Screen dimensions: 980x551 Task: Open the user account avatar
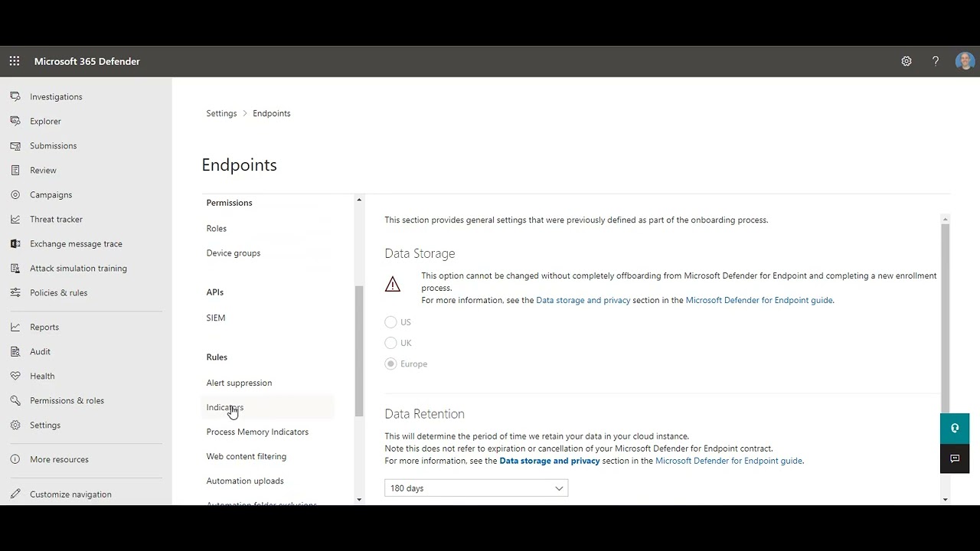coord(965,61)
